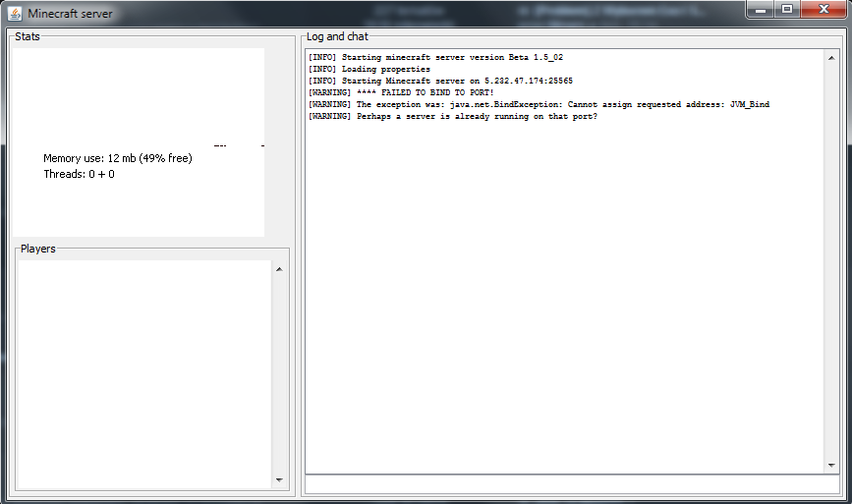Click log line "Loading properties"
The image size is (852, 504).
pos(369,70)
